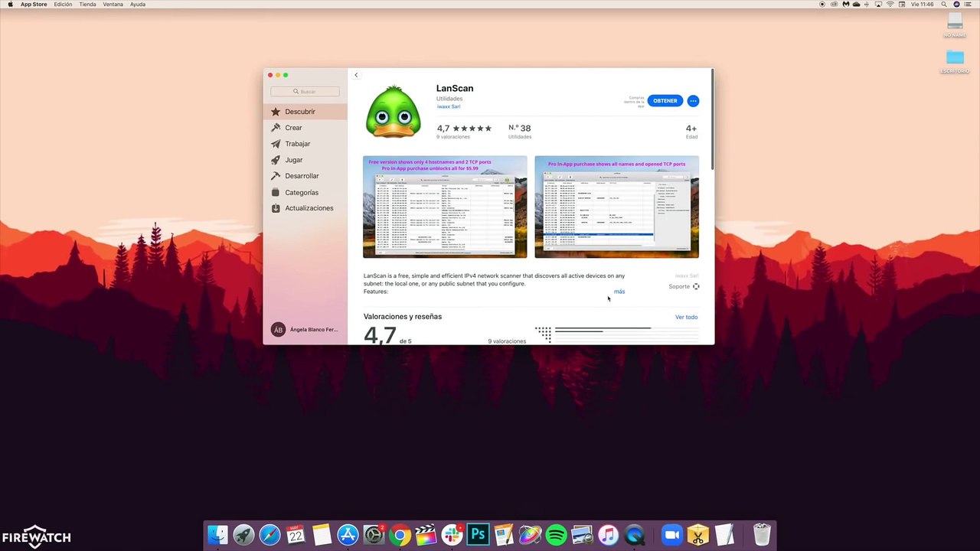Click the Vie 11:46 clock
The height and width of the screenshot is (551, 980).
tap(923, 4)
